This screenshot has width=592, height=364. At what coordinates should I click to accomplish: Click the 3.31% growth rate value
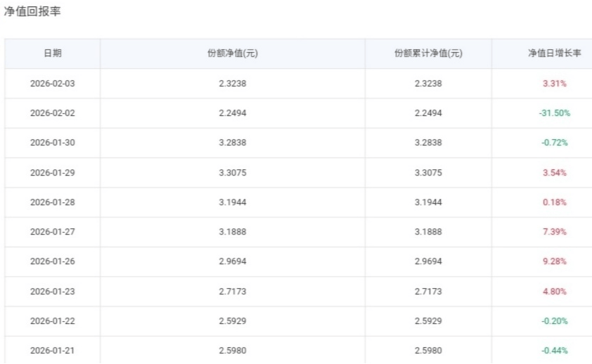coord(555,84)
